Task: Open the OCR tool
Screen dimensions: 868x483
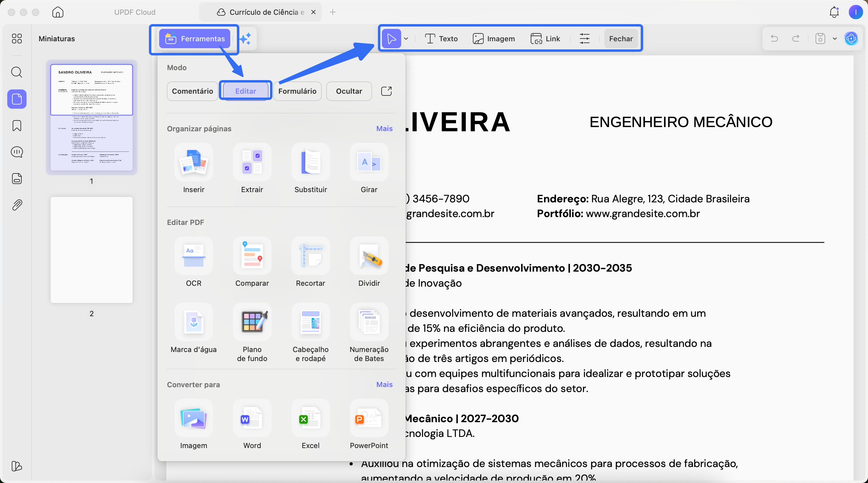Action: [x=194, y=262]
